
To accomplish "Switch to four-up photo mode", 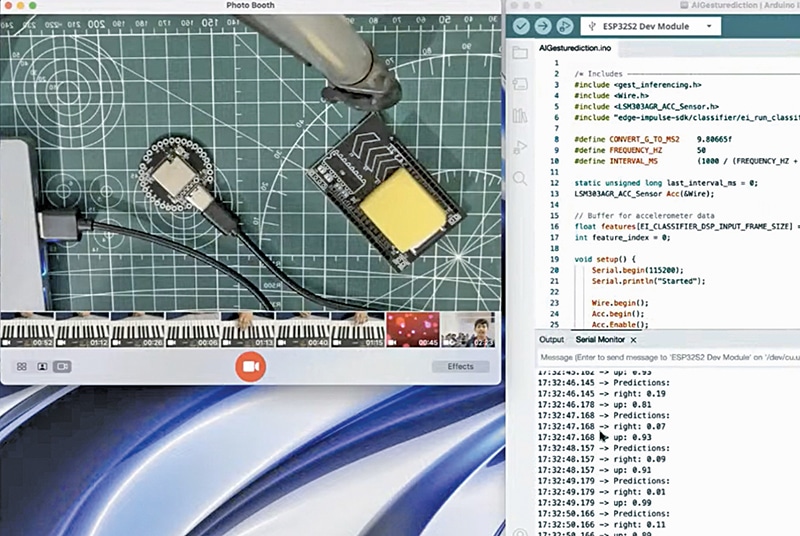I will [22, 367].
